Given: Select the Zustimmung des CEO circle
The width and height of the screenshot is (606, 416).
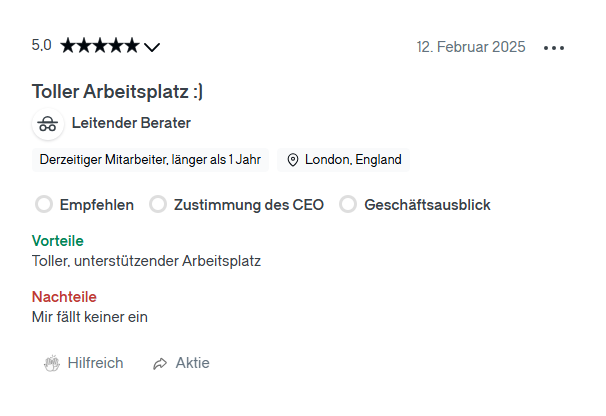Looking at the screenshot, I should click(x=158, y=204).
